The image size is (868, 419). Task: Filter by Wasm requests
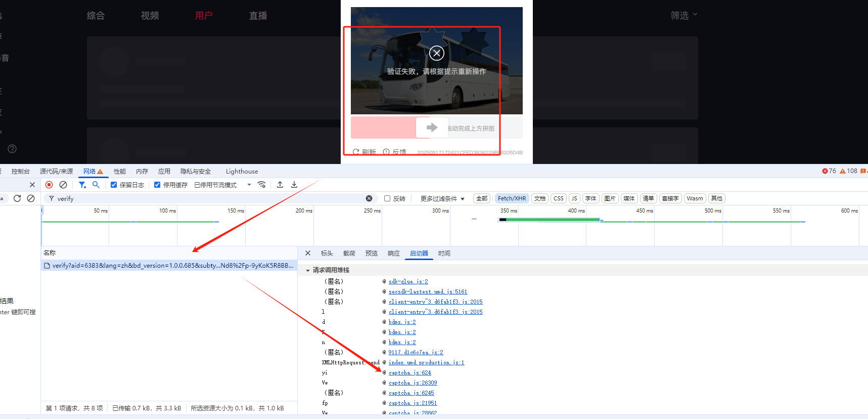click(x=695, y=198)
